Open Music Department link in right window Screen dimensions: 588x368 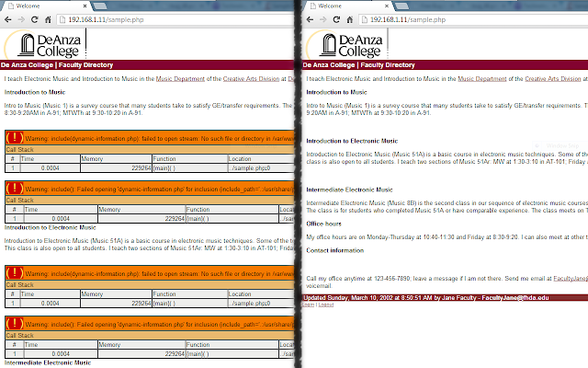(482, 79)
